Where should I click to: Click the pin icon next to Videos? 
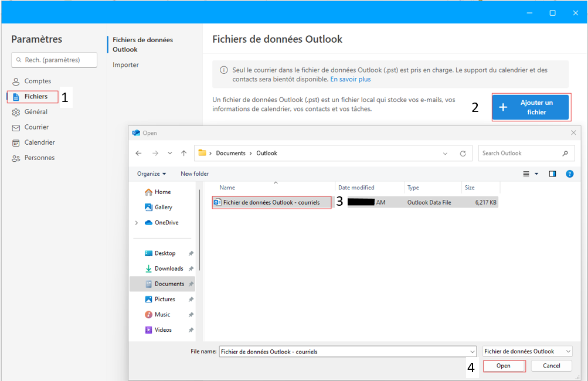tap(191, 330)
